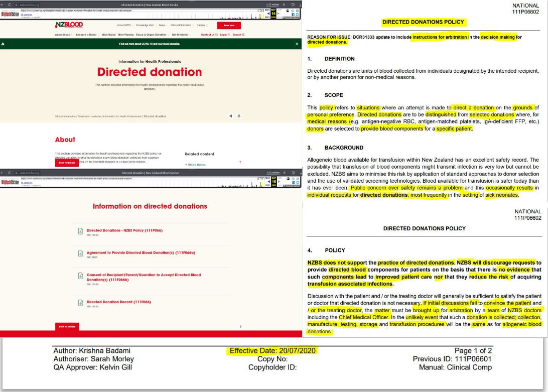The height and width of the screenshot is (392, 548).
Task: Click Twitter share icon in upper Wayback toolbar
Action: [298, 15]
